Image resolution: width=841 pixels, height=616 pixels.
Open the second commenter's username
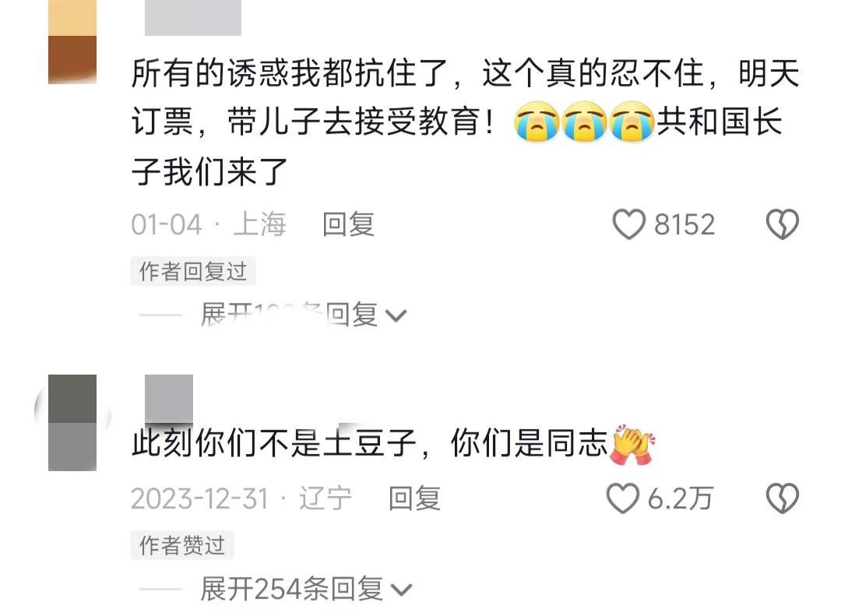[169, 399]
